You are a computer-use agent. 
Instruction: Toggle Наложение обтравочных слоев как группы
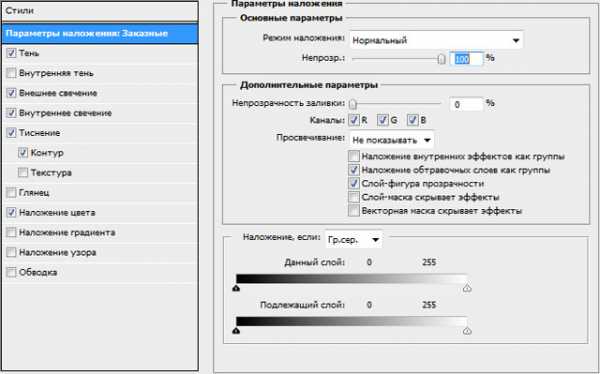354,170
